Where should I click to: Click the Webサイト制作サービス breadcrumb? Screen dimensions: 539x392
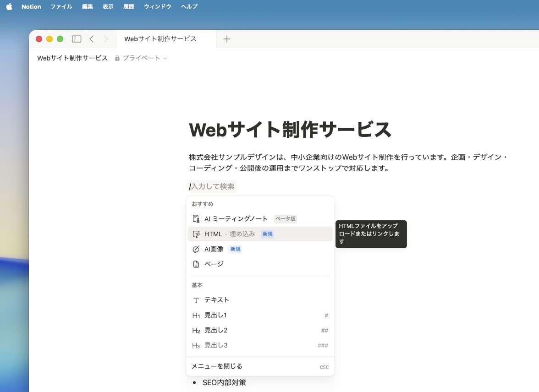coord(72,58)
